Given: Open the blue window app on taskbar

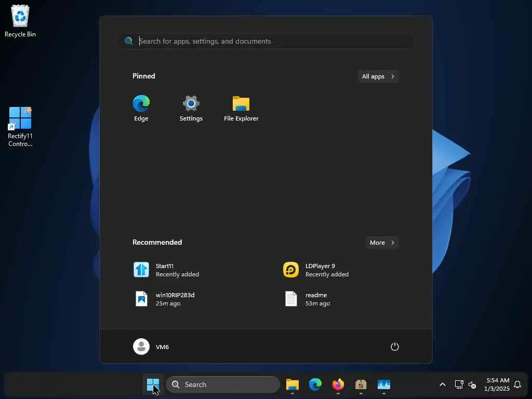Looking at the screenshot, I should click(384, 384).
